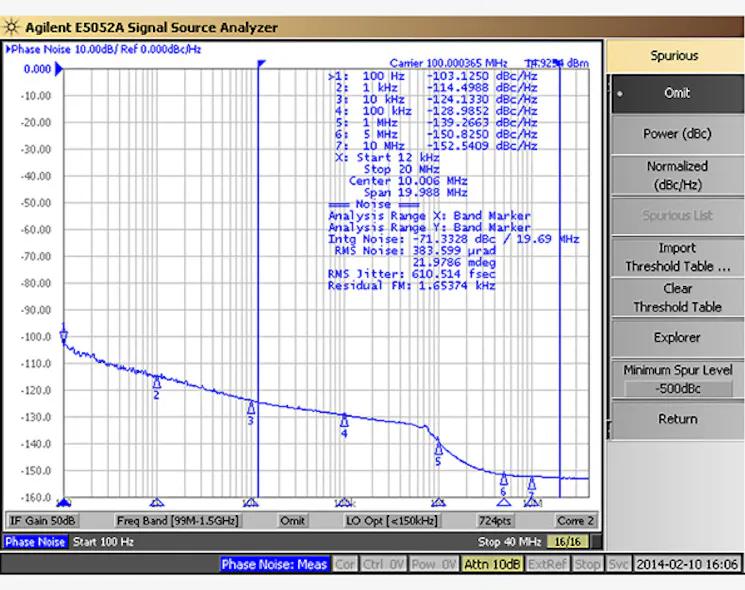Select marker 3 on the phase noise trace
This screenshot has width=745, height=590.
click(x=251, y=407)
